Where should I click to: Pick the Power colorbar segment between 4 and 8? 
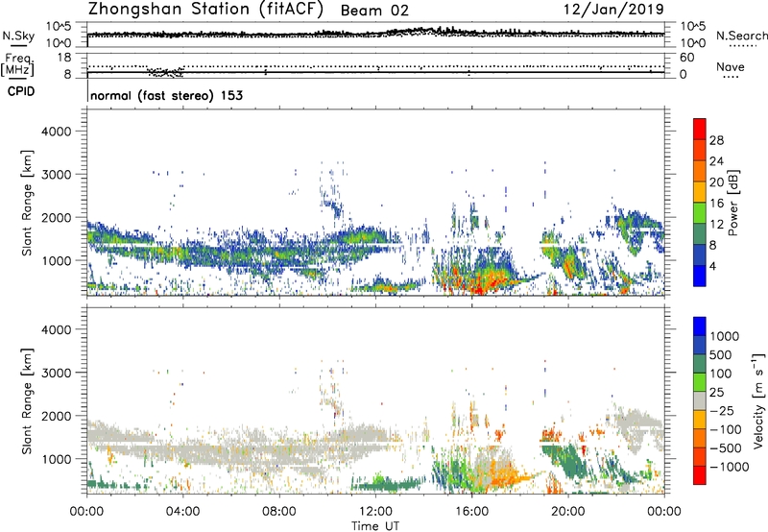[700, 254]
